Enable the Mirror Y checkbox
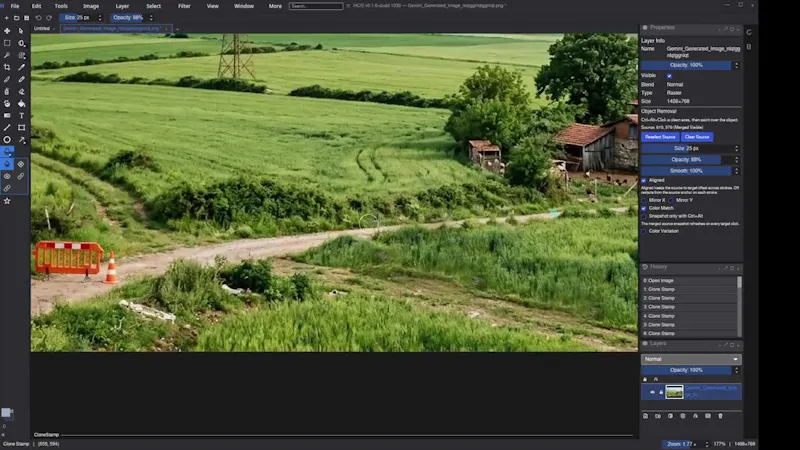The width and height of the screenshot is (800, 450). [671, 201]
